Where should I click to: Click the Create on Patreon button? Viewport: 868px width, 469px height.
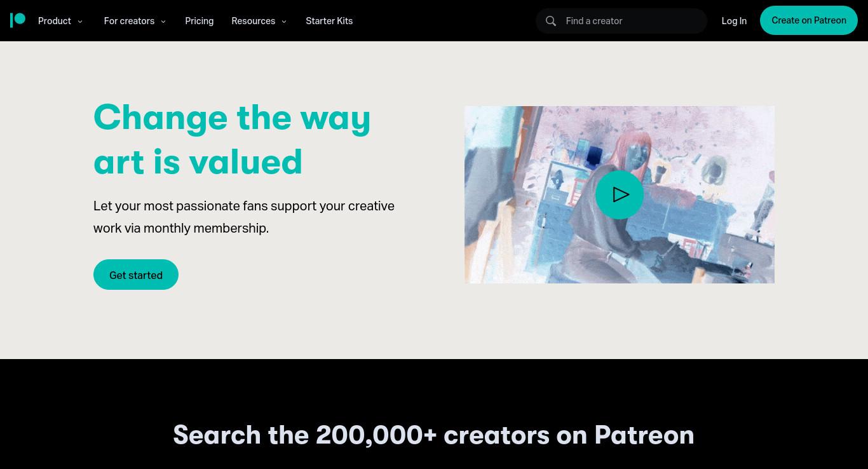point(809,20)
